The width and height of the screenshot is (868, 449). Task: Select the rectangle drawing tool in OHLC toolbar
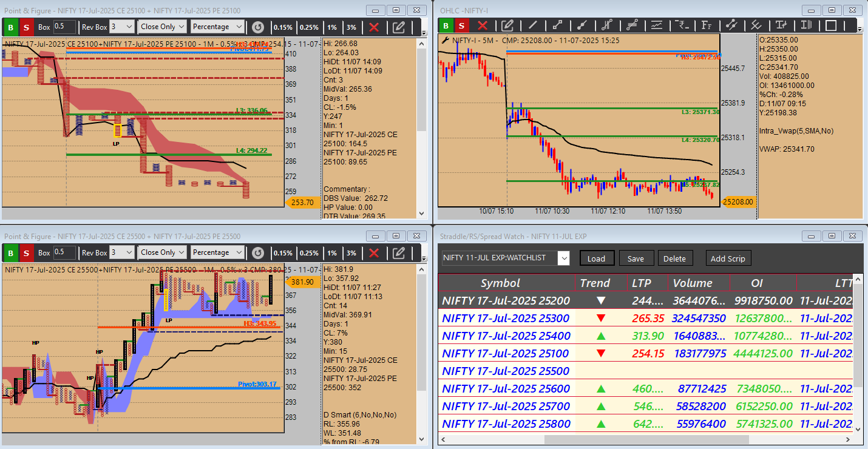pyautogui.click(x=831, y=25)
